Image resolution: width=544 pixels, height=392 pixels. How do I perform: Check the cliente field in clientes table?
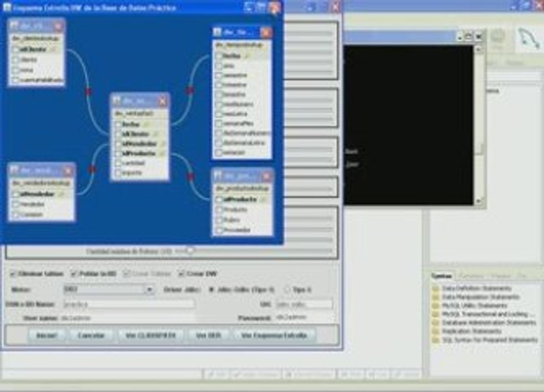pyautogui.click(x=15, y=60)
